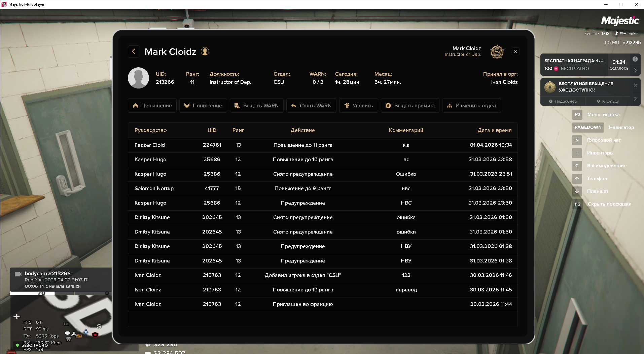Fire the member with Уволить
This screenshot has width=644, height=354.
click(359, 106)
